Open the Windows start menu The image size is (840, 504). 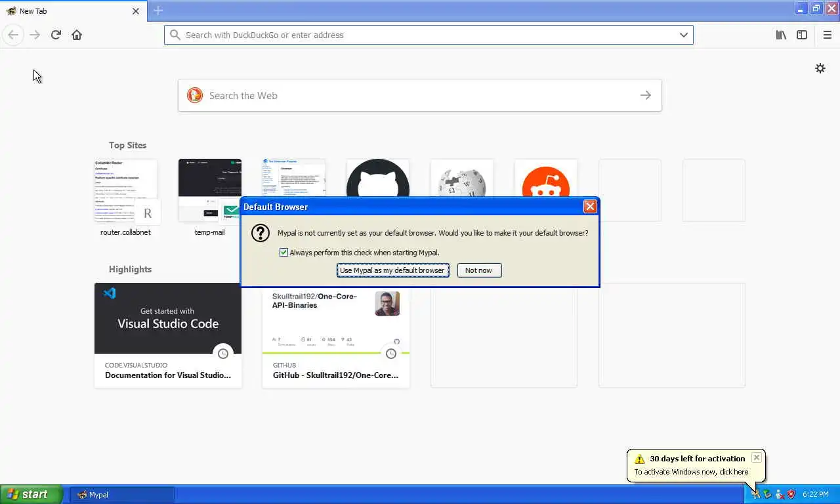pyautogui.click(x=31, y=495)
